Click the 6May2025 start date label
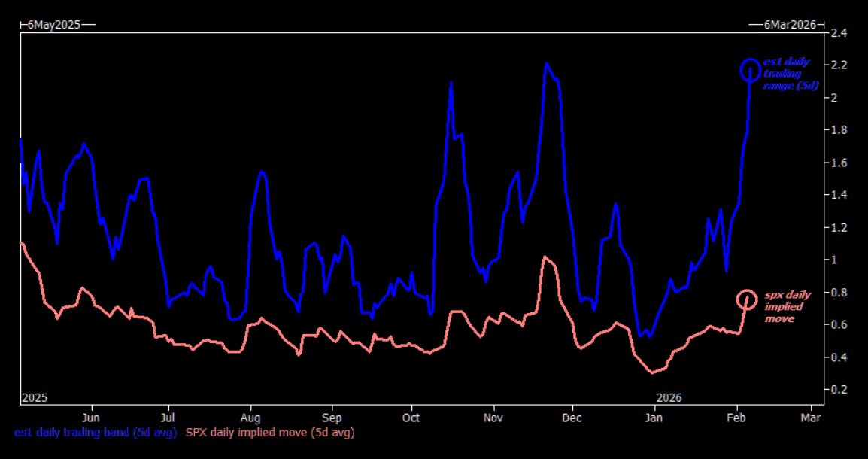 click(53, 24)
